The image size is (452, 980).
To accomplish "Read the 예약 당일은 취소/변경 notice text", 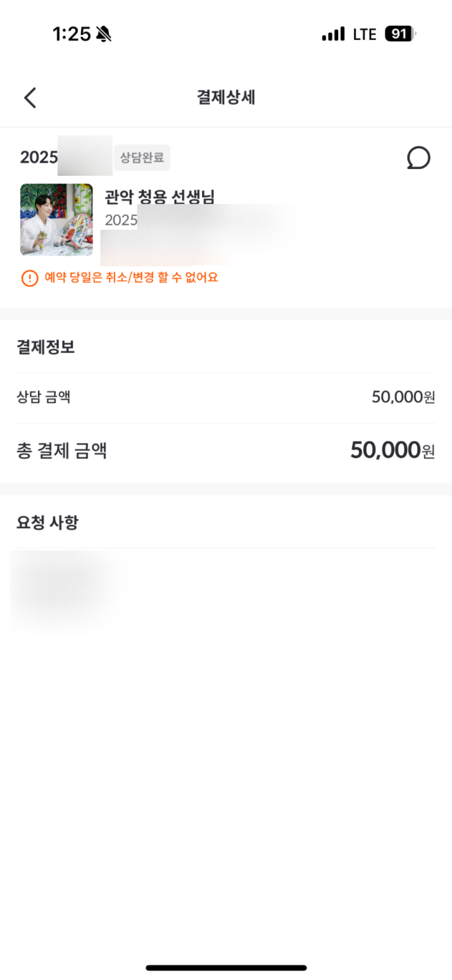I will tap(131, 277).
